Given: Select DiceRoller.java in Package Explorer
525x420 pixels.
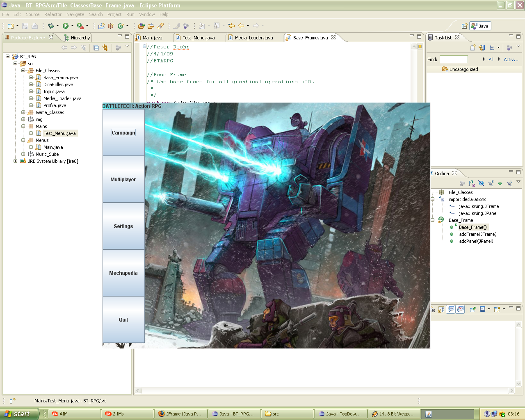Looking at the screenshot, I should point(58,84).
